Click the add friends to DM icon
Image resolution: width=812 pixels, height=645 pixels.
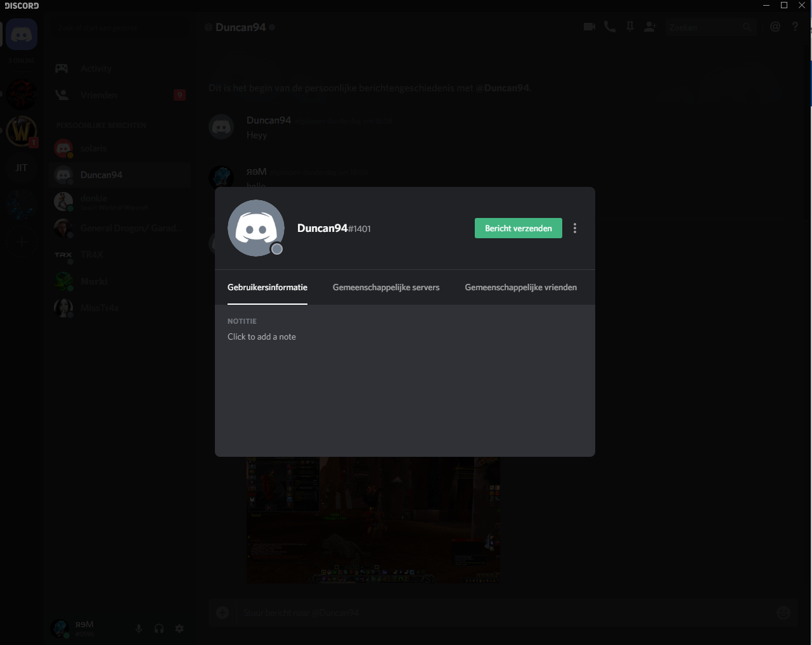coord(650,27)
